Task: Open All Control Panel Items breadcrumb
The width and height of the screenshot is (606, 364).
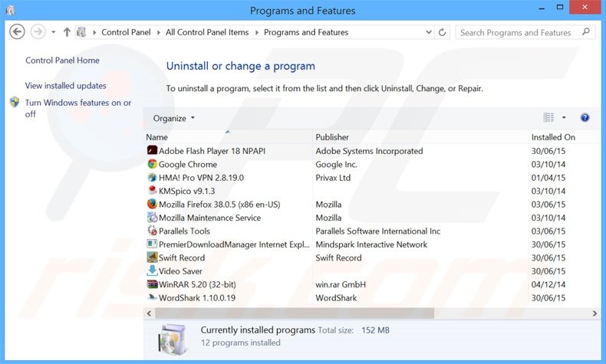Action: tap(207, 32)
